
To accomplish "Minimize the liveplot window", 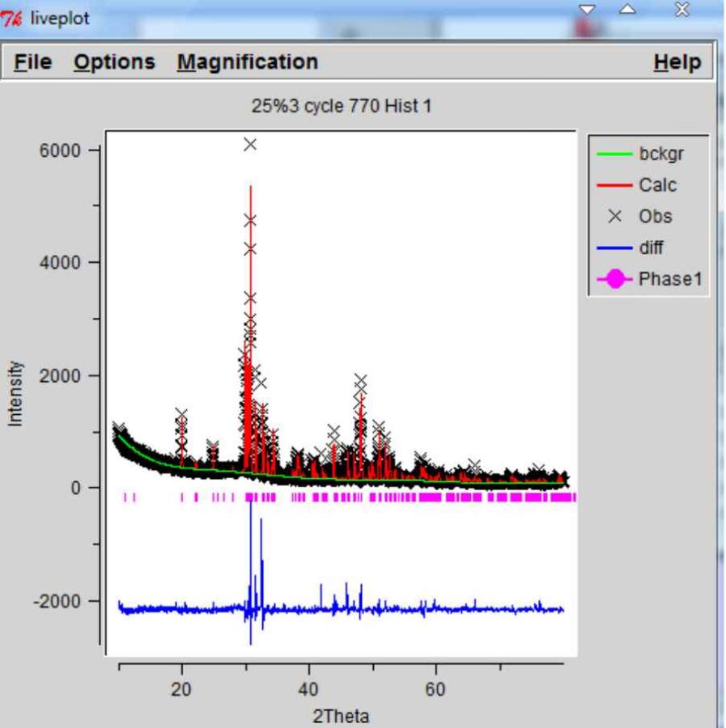I will coord(588,10).
